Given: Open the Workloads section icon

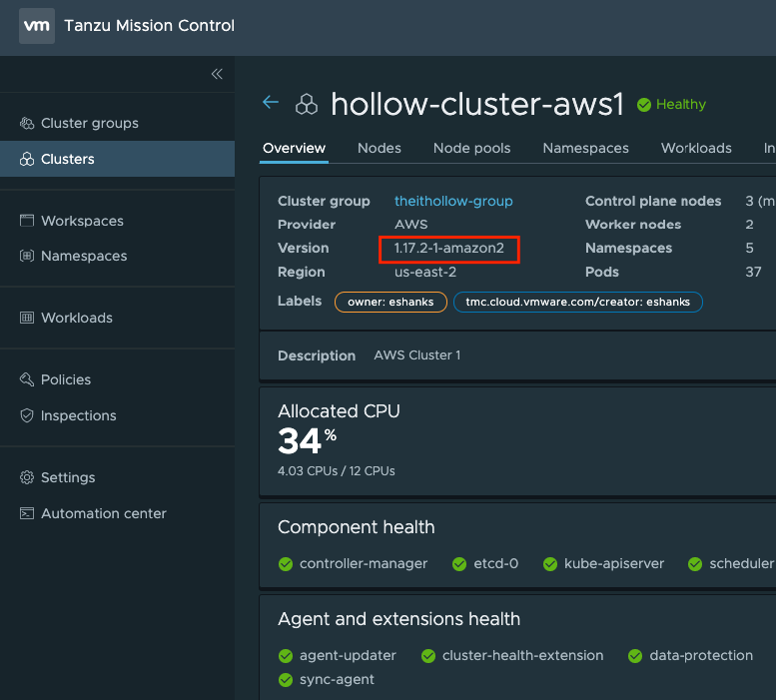Looking at the screenshot, I should click(27, 319).
